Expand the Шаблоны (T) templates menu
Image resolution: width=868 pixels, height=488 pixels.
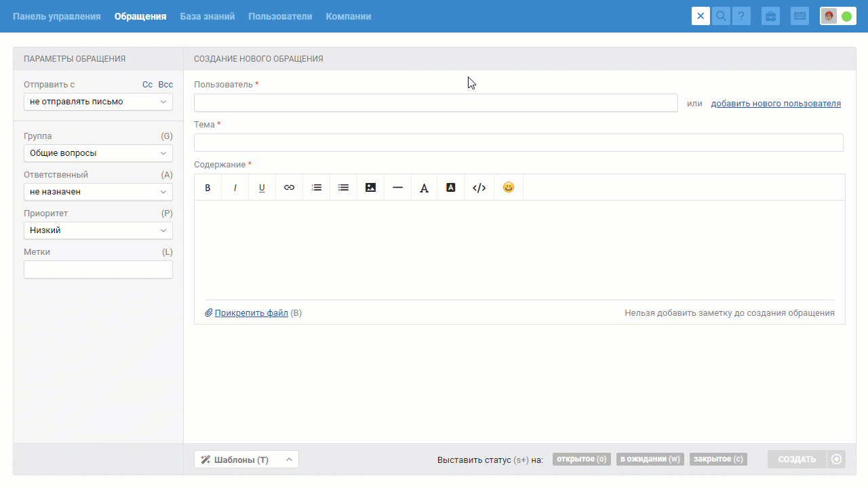coord(246,460)
